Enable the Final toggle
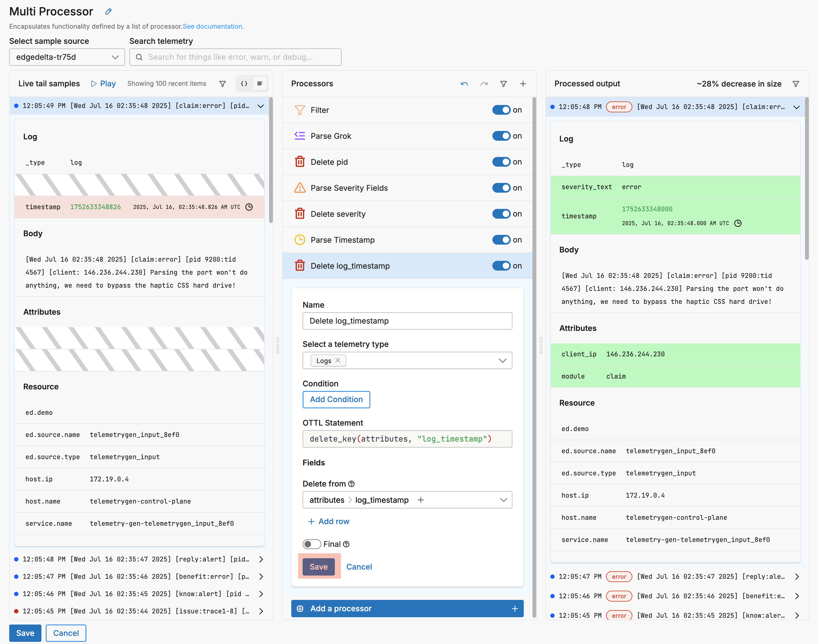818x644 pixels. [x=312, y=544]
